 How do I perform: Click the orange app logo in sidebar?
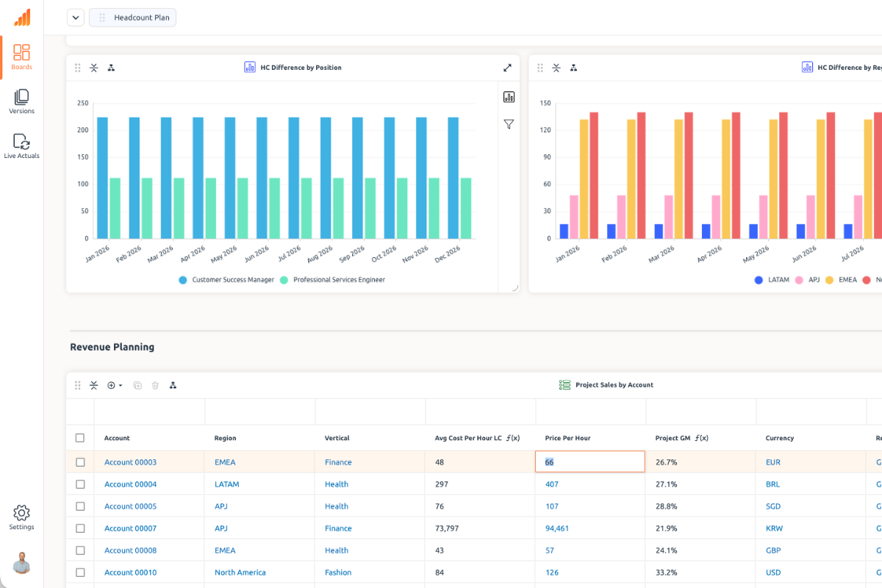[22, 18]
